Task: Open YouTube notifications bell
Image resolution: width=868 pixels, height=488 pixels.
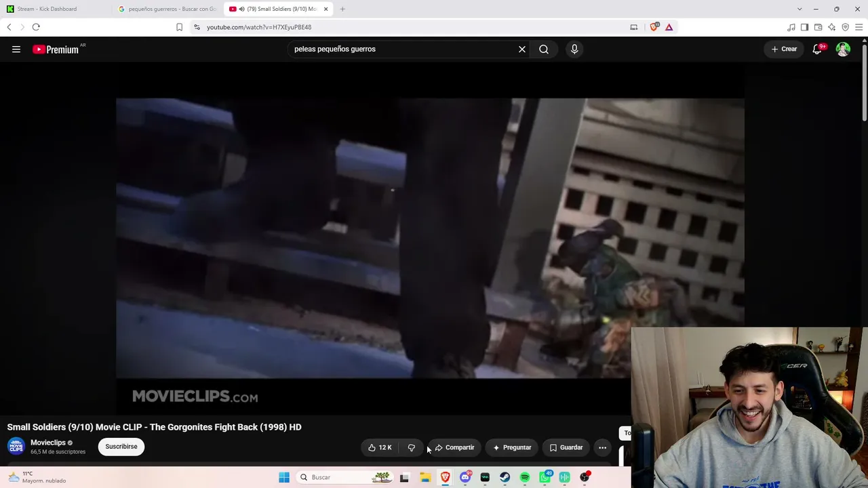Action: pyautogui.click(x=818, y=49)
